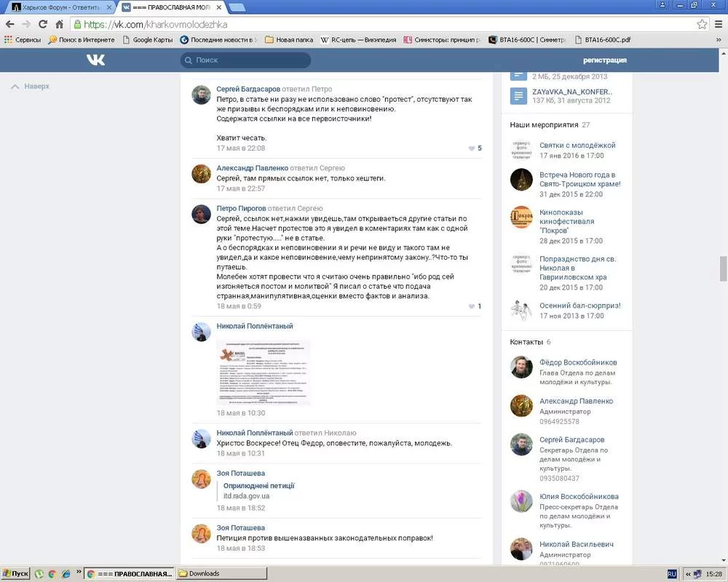Expand quick launch overflow chevron
The width and height of the screenshot is (728, 582).
click(79, 572)
